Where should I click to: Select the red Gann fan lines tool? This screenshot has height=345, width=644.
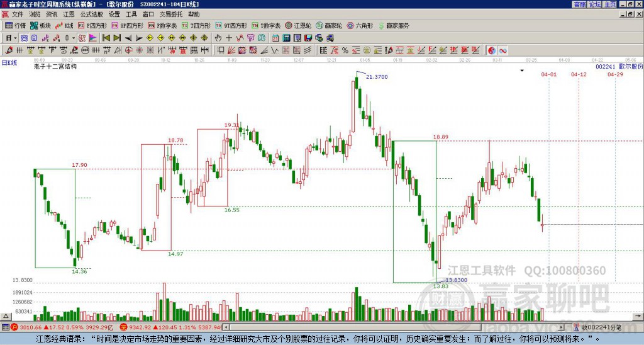(x=231, y=50)
